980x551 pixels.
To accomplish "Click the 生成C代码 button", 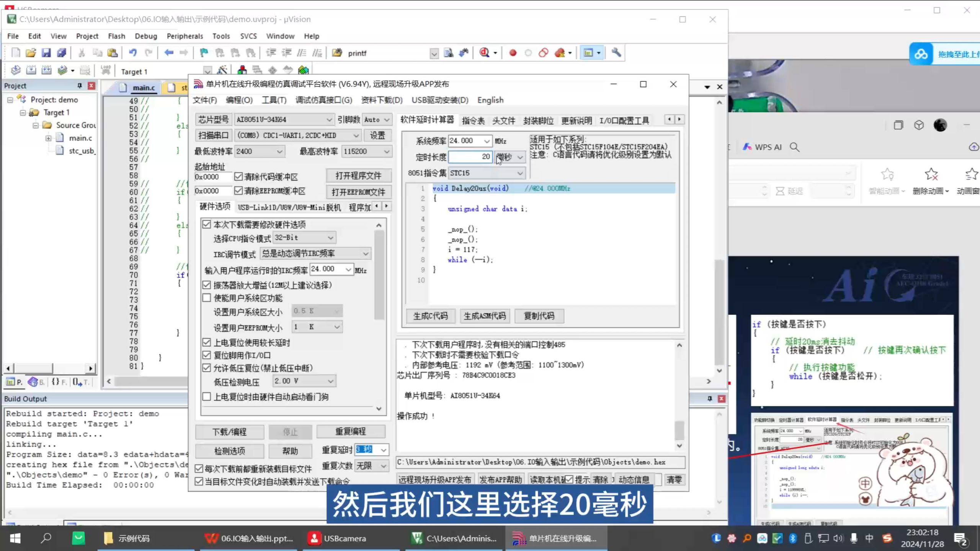I will click(x=430, y=316).
